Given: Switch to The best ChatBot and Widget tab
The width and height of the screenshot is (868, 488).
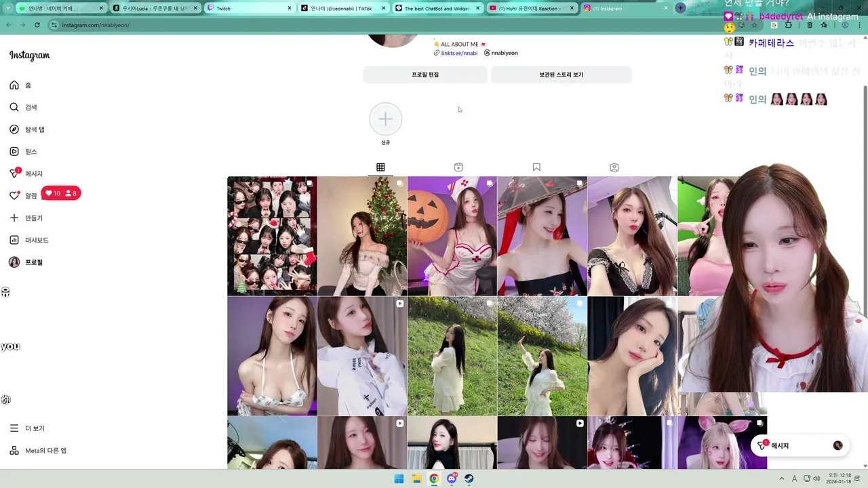Looking at the screenshot, I should click(x=436, y=8).
